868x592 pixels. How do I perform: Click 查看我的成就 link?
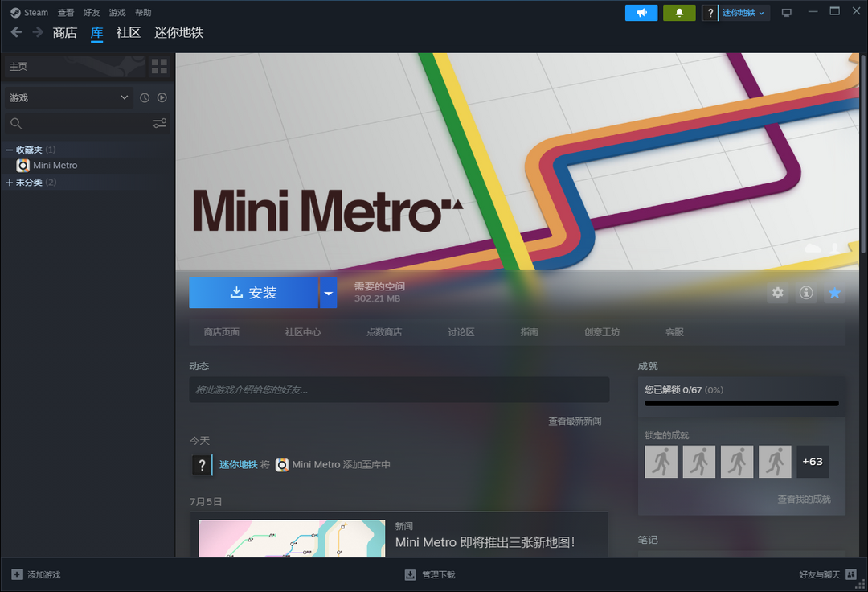point(804,499)
